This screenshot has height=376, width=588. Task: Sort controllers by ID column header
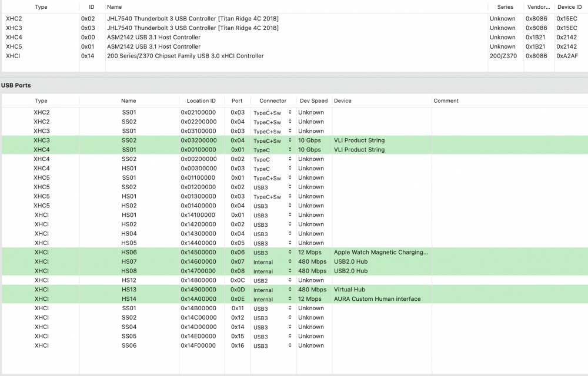(x=92, y=6)
